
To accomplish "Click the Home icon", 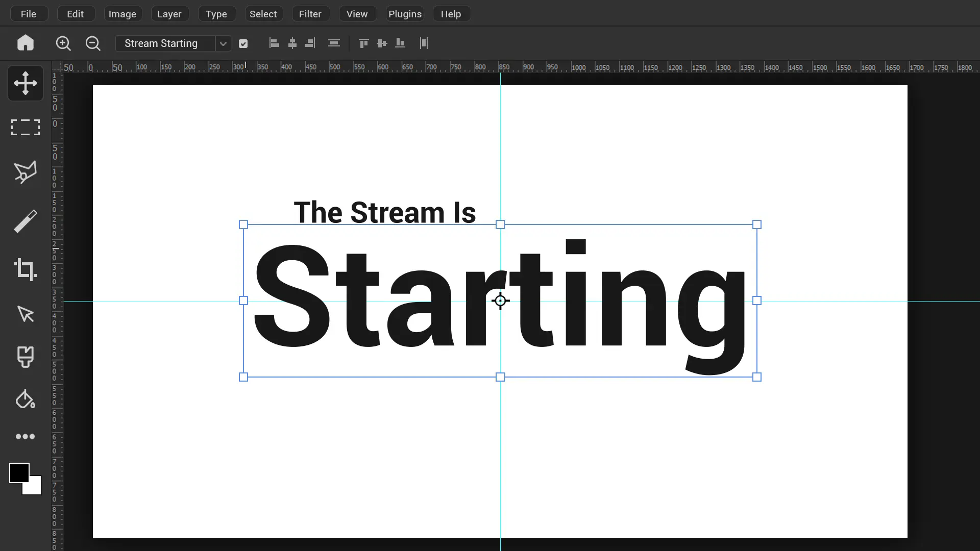I will (25, 43).
